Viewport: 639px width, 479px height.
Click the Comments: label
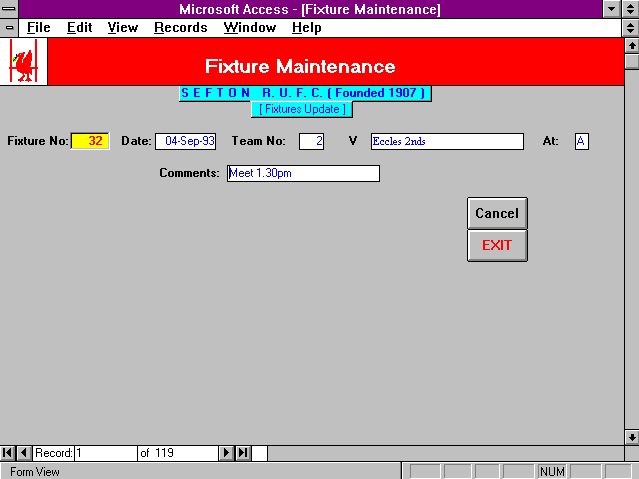pos(189,173)
